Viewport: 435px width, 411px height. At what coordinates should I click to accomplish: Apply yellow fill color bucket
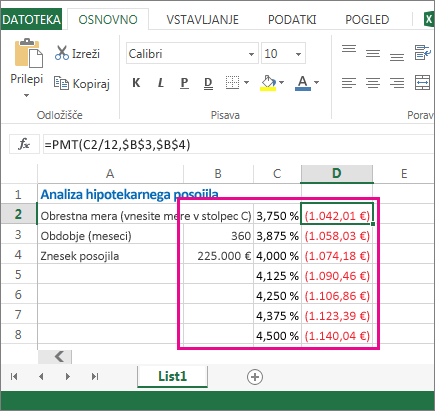pyautogui.click(x=268, y=83)
